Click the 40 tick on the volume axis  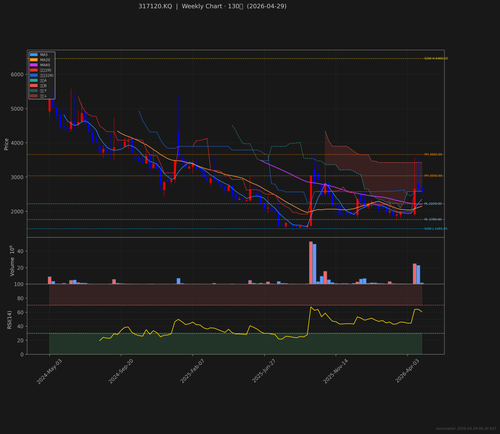tap(20, 251)
